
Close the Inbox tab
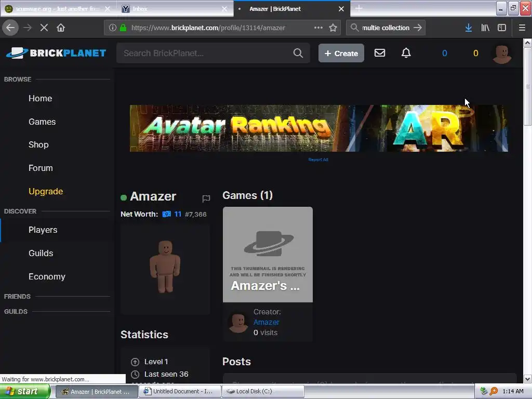pyautogui.click(x=224, y=9)
